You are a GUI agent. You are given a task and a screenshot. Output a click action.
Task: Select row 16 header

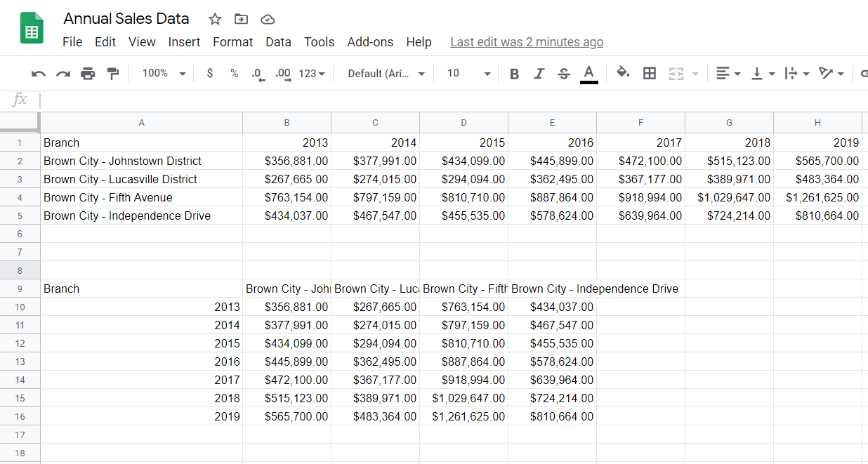click(20, 416)
